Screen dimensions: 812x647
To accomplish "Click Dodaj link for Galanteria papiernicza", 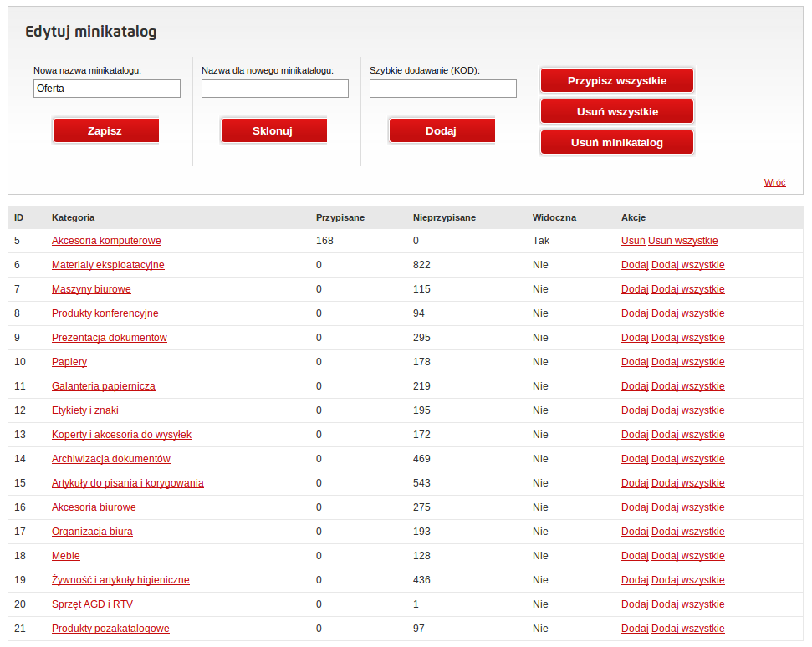I will click(635, 386).
